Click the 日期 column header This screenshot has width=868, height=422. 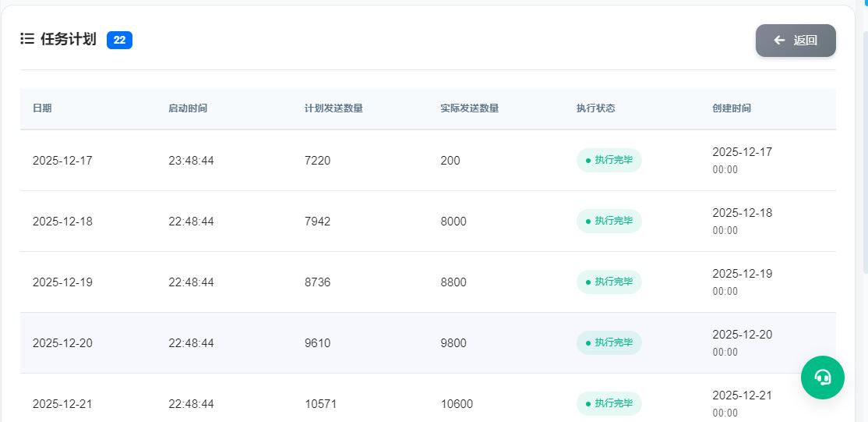pyautogui.click(x=42, y=108)
